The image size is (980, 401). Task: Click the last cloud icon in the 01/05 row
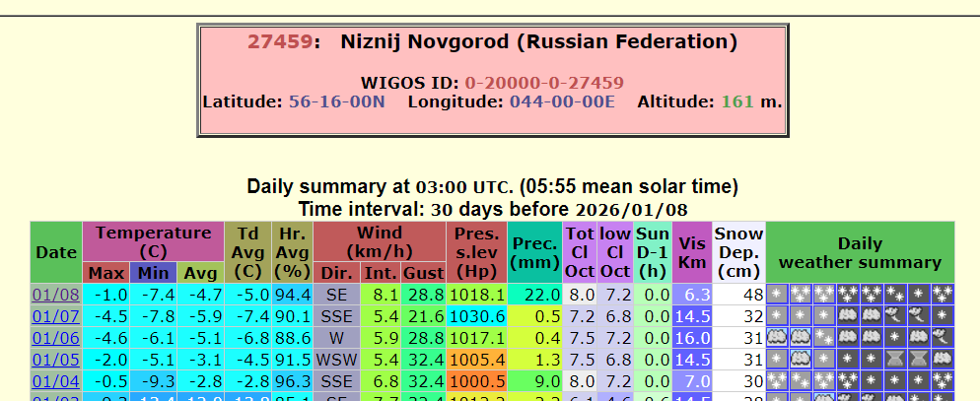point(943,359)
